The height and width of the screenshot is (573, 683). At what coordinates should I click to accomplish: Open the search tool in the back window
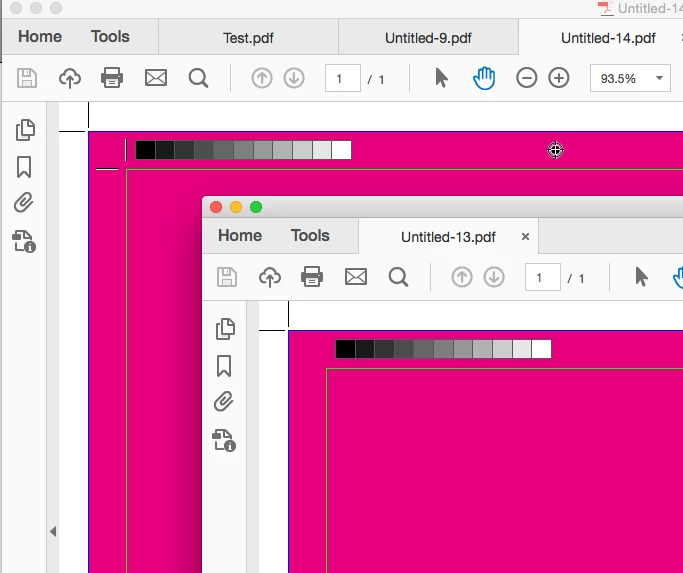coord(198,78)
